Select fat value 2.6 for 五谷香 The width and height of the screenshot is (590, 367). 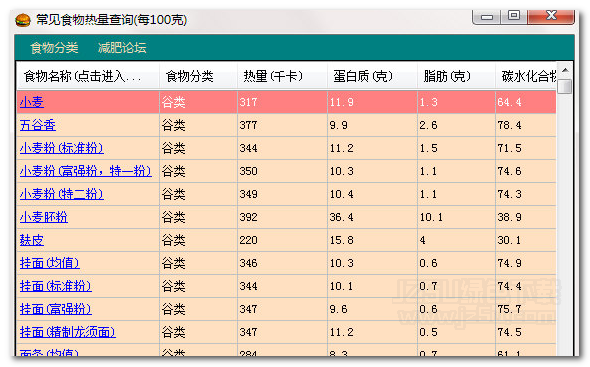click(x=429, y=125)
